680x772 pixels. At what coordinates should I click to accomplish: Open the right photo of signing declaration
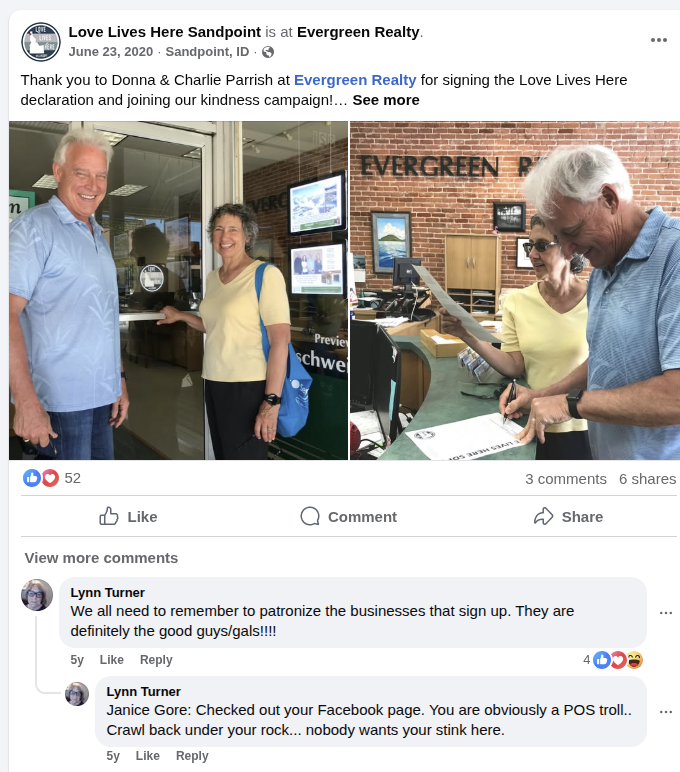coord(515,290)
